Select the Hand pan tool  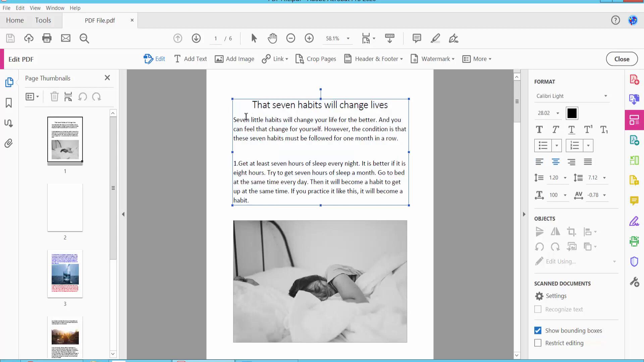point(272,38)
